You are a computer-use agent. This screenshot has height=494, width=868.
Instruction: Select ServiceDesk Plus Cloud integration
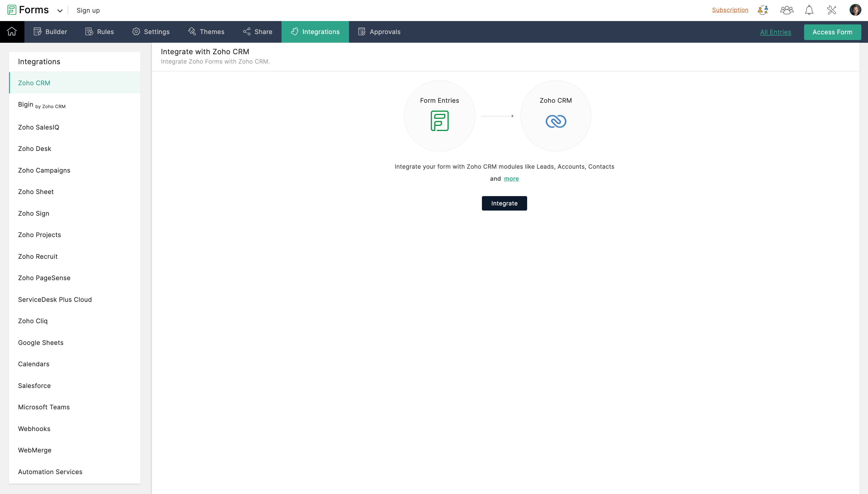[x=75, y=300]
